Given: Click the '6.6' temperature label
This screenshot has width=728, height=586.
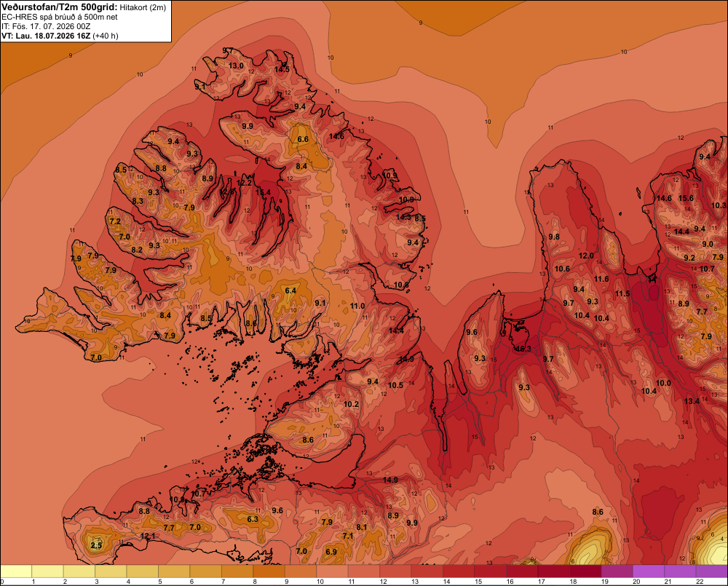Looking at the screenshot, I should coord(303,139).
